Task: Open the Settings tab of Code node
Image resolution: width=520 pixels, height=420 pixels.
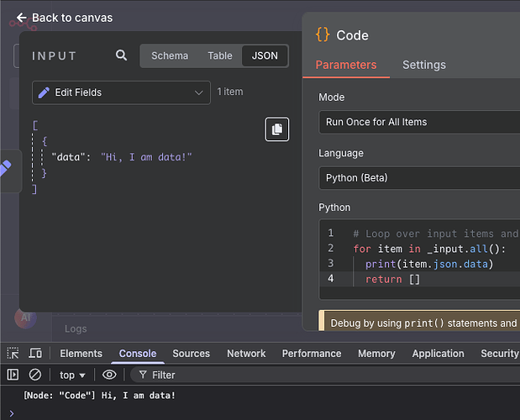Action: tap(424, 65)
